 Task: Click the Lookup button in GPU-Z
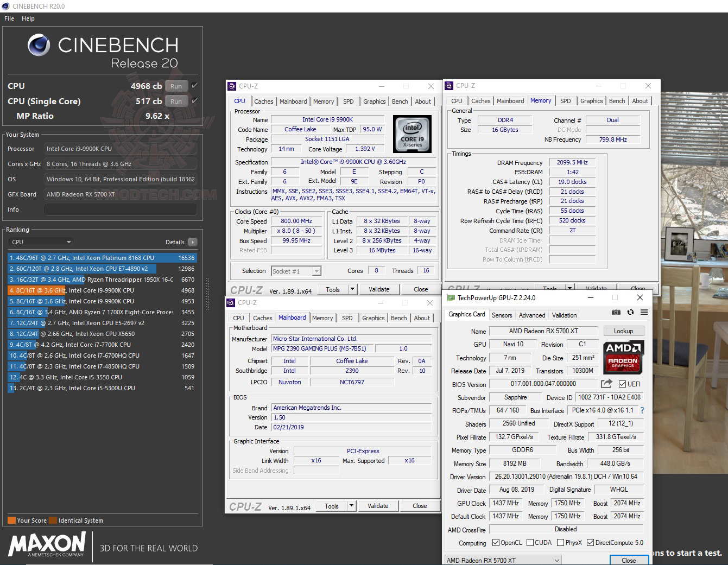[x=623, y=331]
